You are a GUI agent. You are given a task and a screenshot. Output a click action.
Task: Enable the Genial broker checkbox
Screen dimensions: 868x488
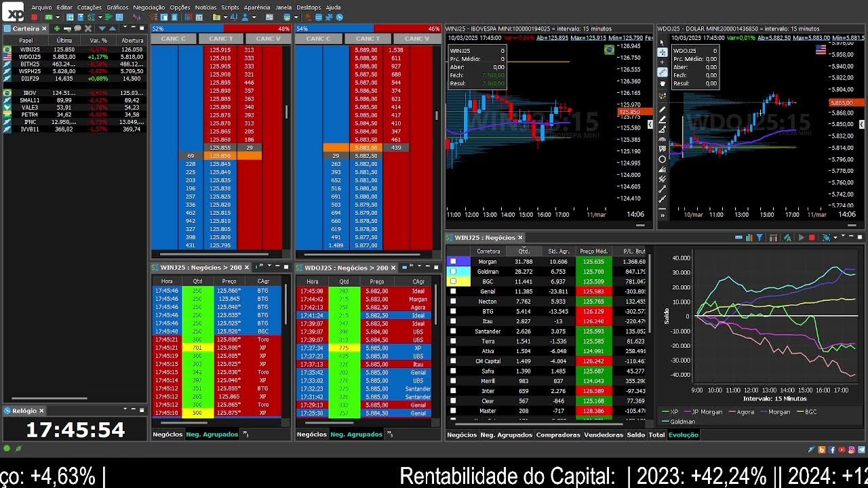[x=454, y=291]
